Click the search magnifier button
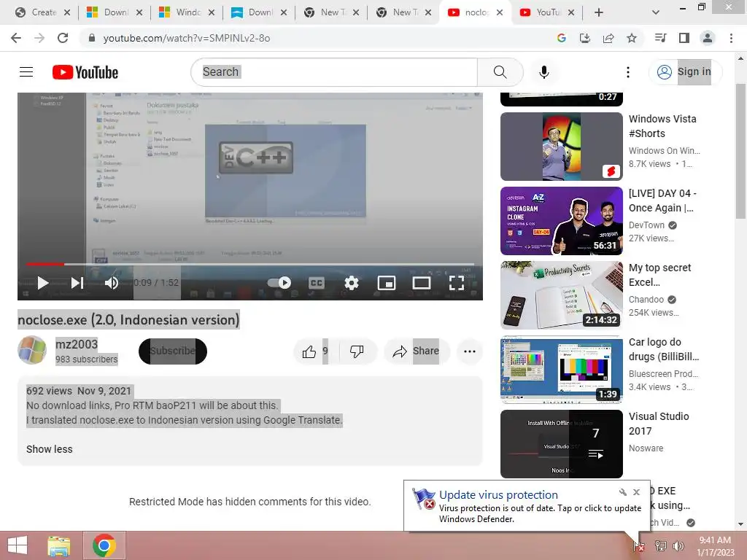This screenshot has height=560, width=747. [x=500, y=72]
